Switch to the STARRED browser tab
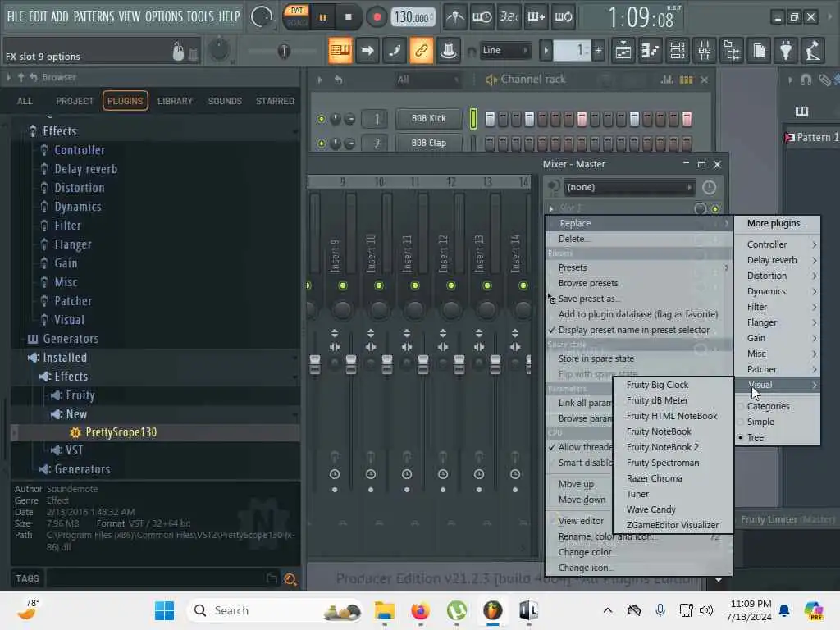This screenshot has width=840, height=630. (275, 101)
